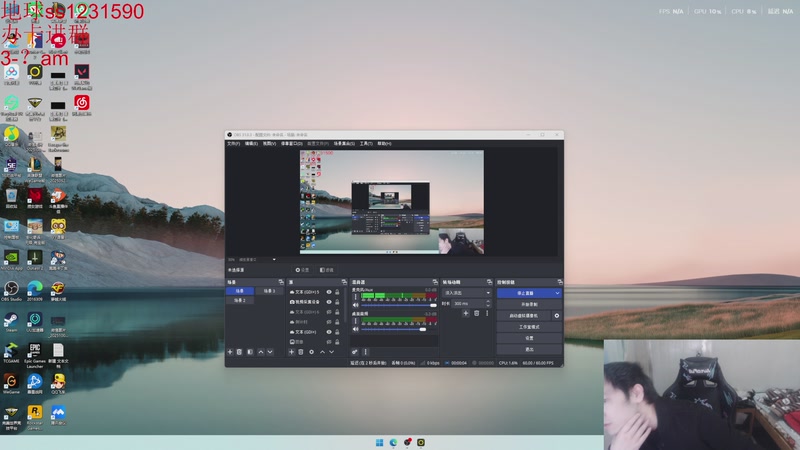This screenshot has width=800, height=450.
Task: Toggle the lock on the 文本 (GDI+) 5 source
Action: click(337, 292)
